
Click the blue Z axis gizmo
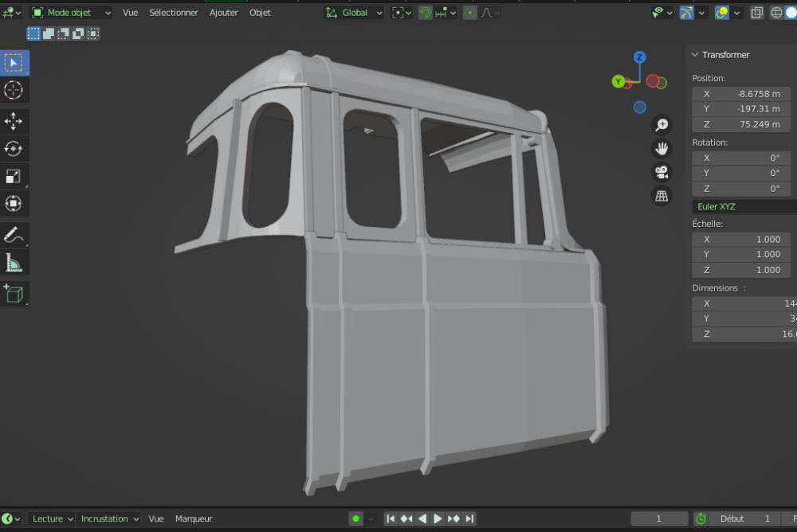639,57
